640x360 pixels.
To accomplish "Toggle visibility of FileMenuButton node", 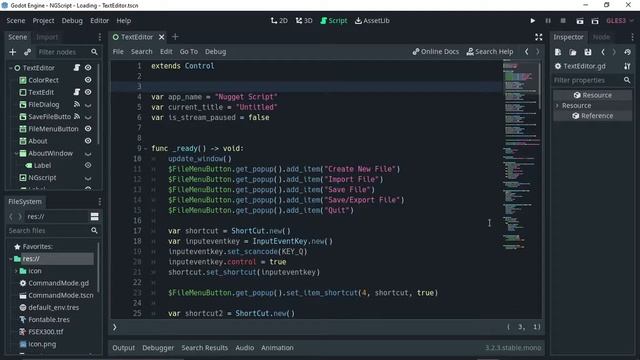I will 88,129.
